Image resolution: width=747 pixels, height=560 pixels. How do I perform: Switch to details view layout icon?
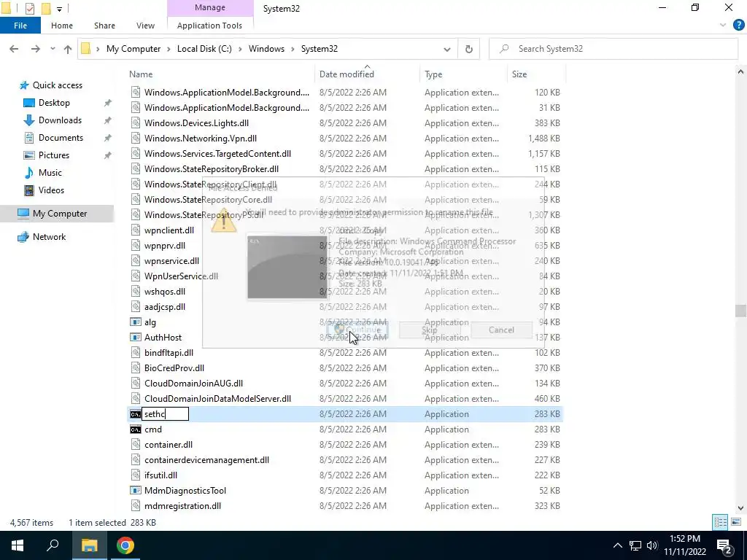pyautogui.click(x=720, y=522)
